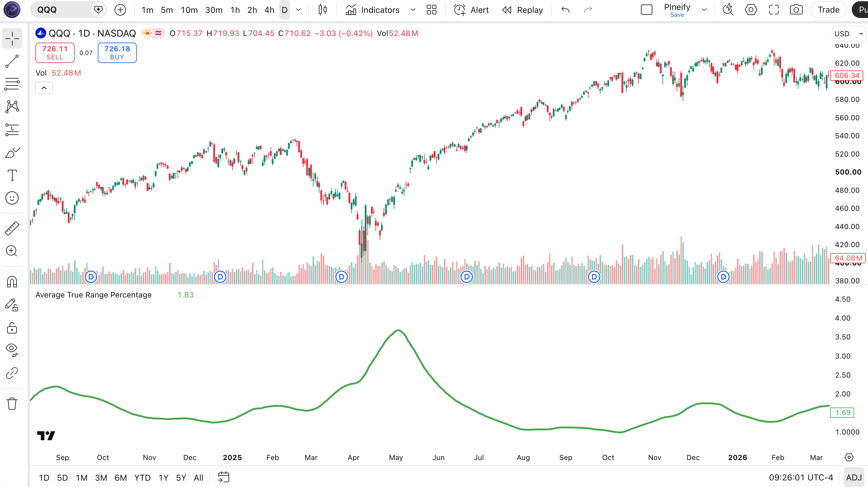Set the range to 1M

point(82,478)
